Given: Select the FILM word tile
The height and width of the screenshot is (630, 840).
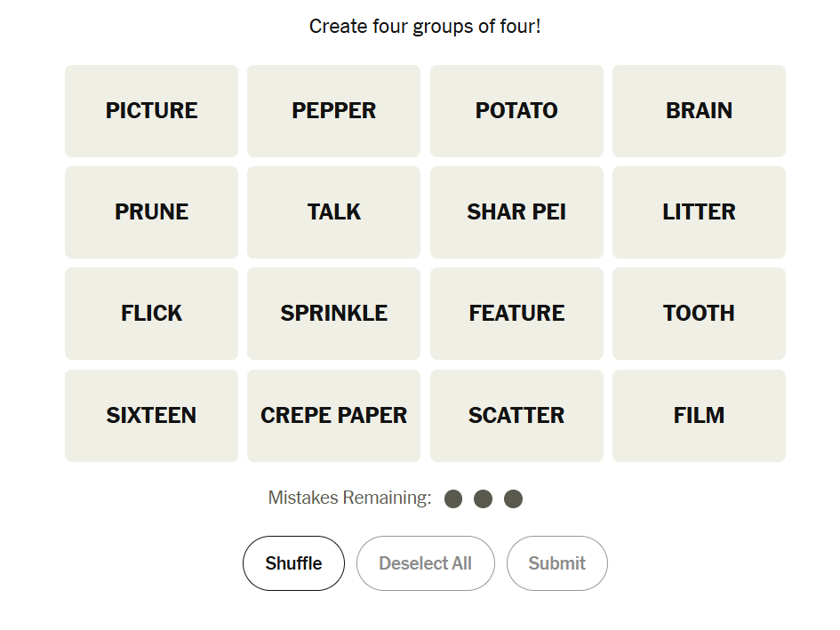Looking at the screenshot, I should (x=699, y=416).
